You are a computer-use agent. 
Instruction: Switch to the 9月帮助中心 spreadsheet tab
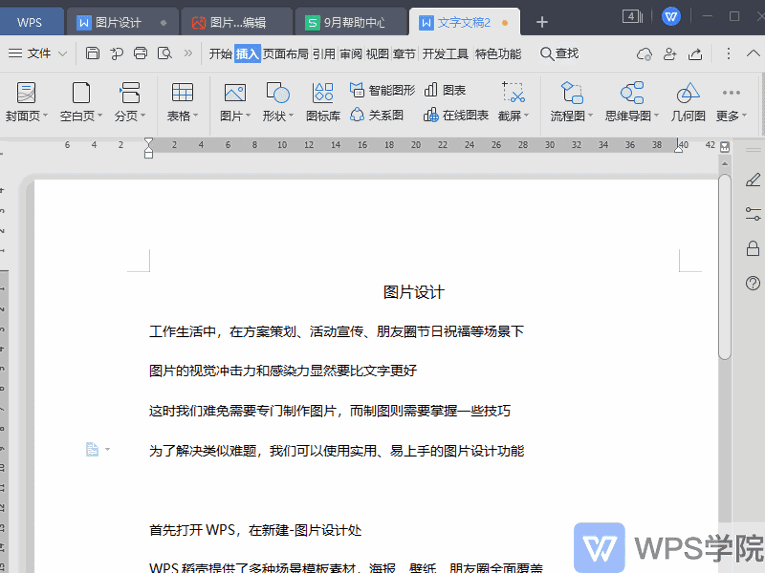coord(351,22)
